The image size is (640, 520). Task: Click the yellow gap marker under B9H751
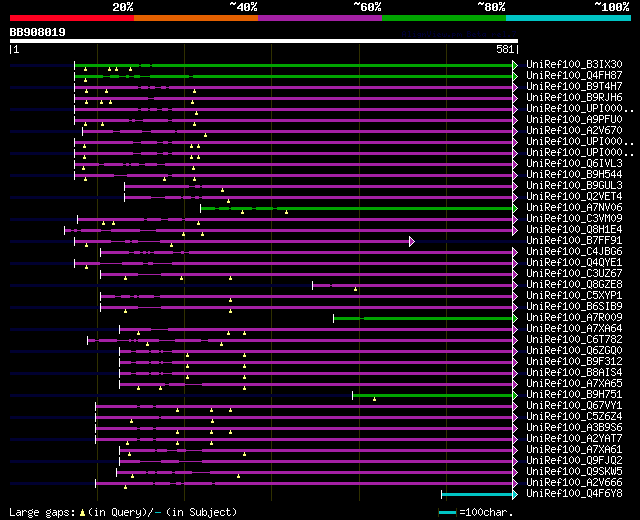pyautogui.click(x=374, y=399)
